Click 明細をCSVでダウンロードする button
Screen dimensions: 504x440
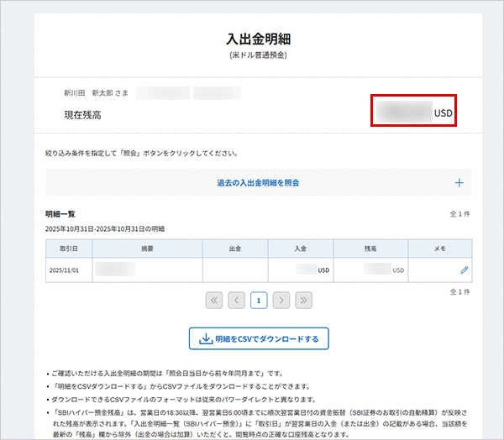[x=259, y=338]
